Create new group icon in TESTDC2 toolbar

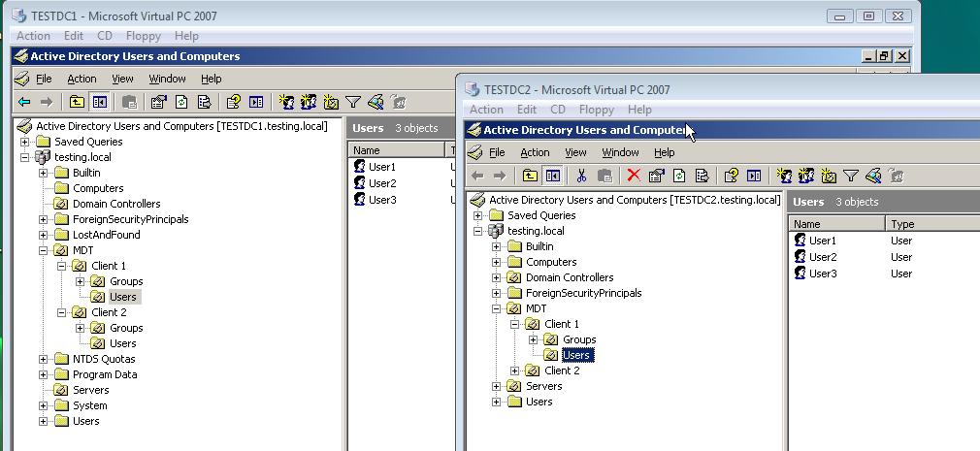point(805,177)
